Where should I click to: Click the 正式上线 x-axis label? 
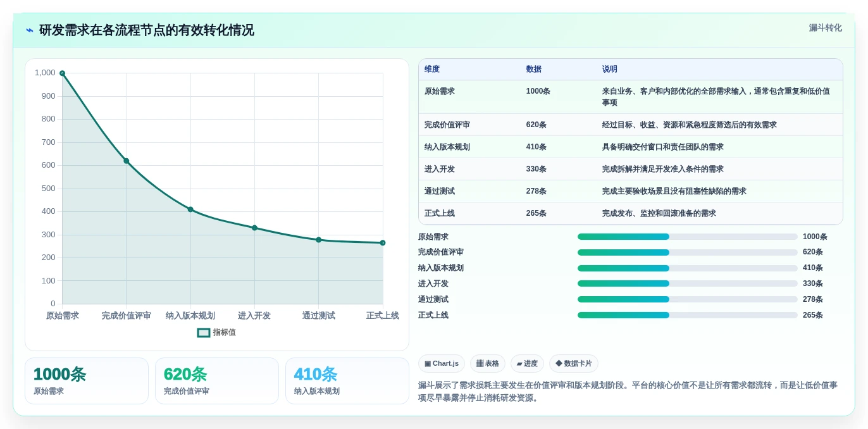coord(383,316)
